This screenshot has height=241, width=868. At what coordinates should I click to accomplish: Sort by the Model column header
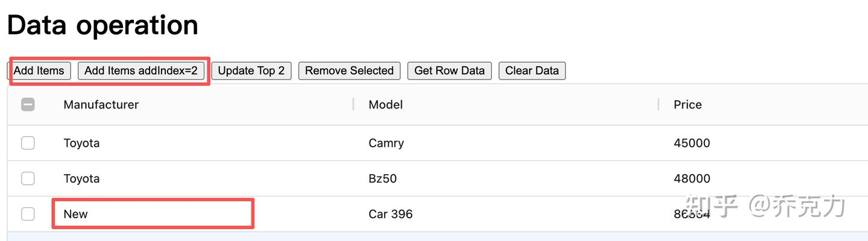[386, 104]
